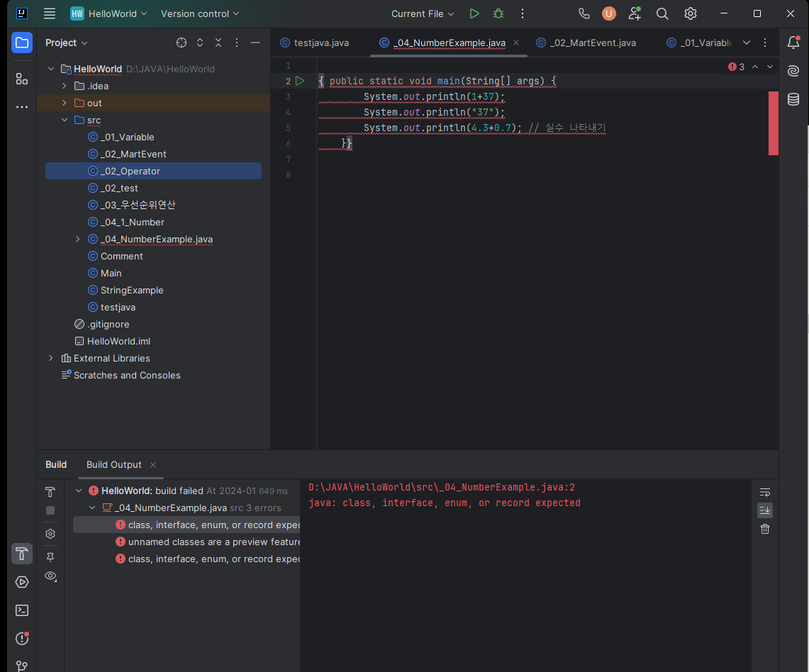This screenshot has width=809, height=672.
Task: Click the red error stripe on editor scrollbar
Action: [x=774, y=123]
